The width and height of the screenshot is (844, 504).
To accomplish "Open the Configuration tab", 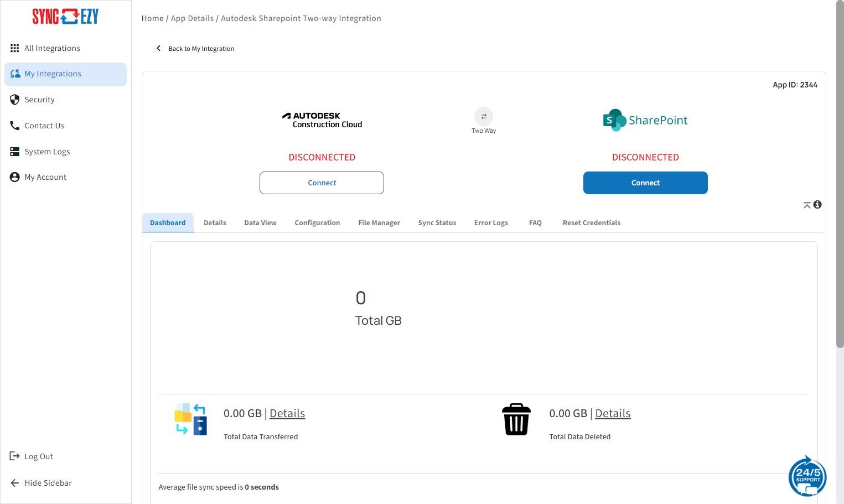I will [x=317, y=223].
